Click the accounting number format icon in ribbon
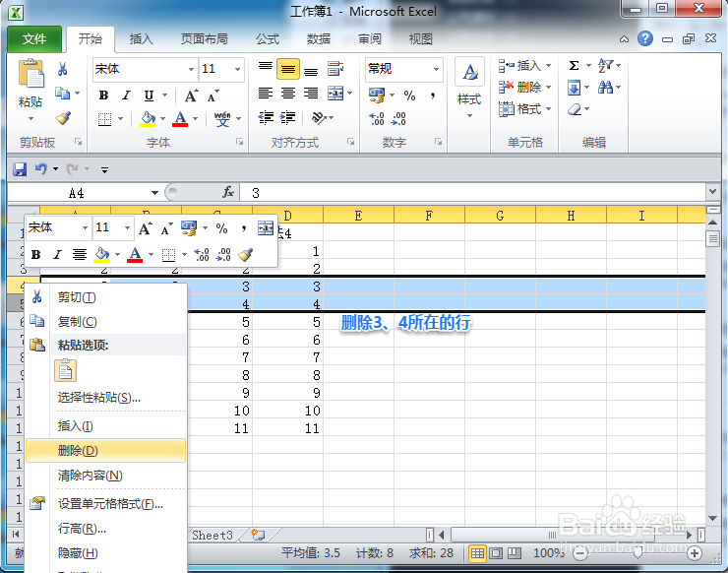The image size is (728, 573). point(377,95)
